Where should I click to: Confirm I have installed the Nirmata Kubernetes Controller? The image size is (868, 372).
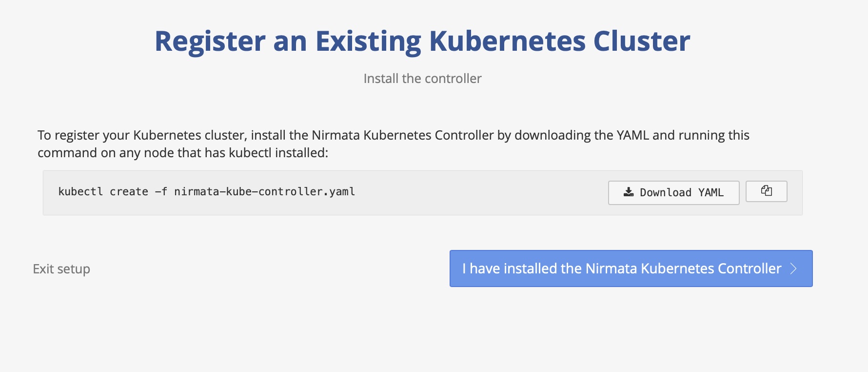click(x=631, y=269)
